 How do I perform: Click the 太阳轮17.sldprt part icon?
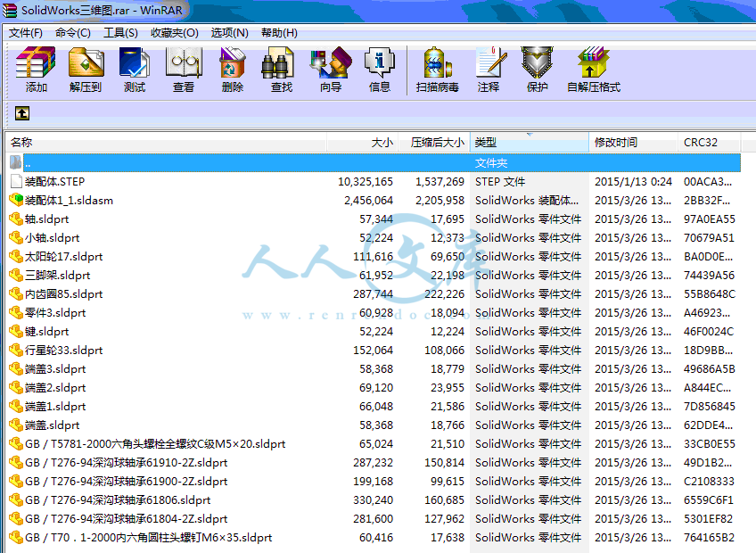coord(16,256)
